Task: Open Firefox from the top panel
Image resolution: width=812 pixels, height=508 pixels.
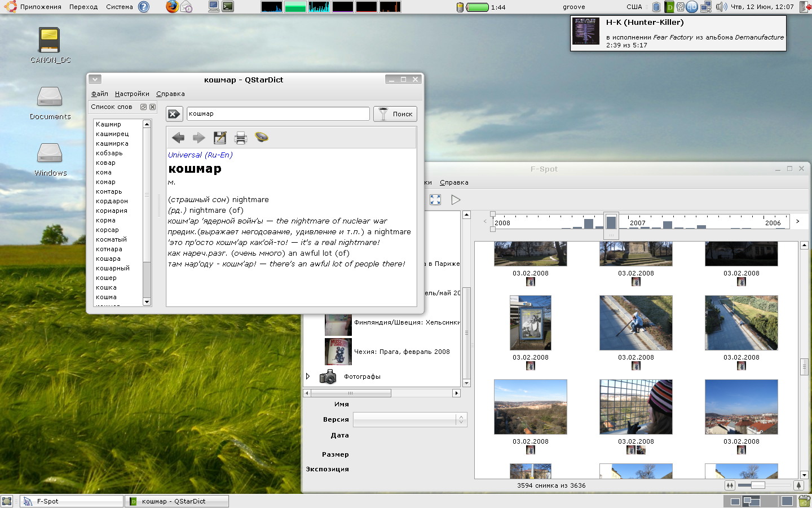Action: tap(172, 7)
